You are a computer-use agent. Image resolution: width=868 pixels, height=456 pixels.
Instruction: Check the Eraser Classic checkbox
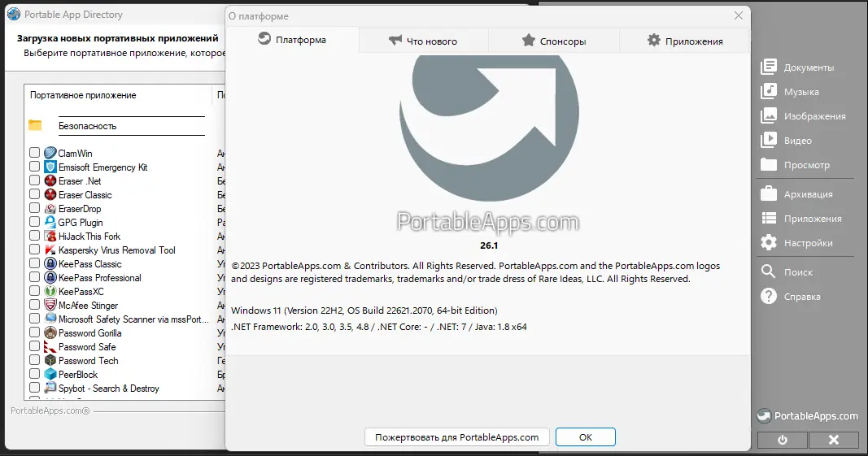coord(34,193)
